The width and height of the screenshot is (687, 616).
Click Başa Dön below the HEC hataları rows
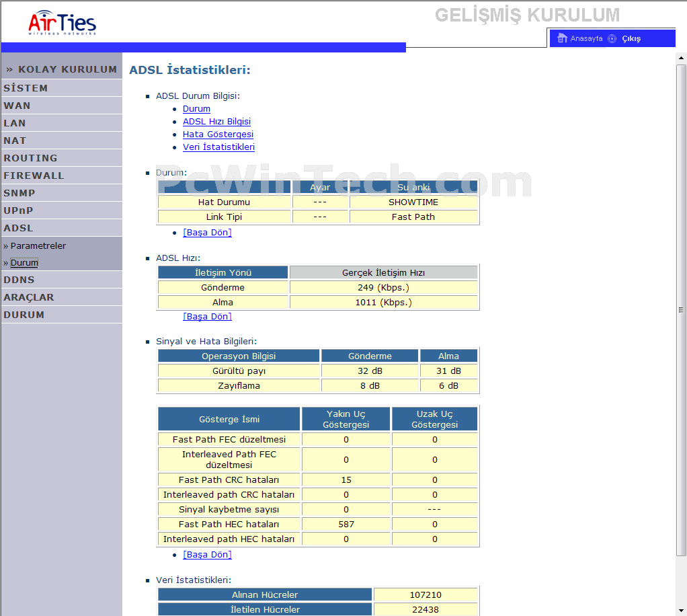click(x=207, y=555)
